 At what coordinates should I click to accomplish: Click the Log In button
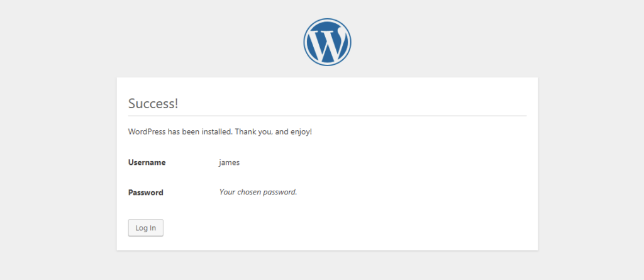pyautogui.click(x=146, y=228)
